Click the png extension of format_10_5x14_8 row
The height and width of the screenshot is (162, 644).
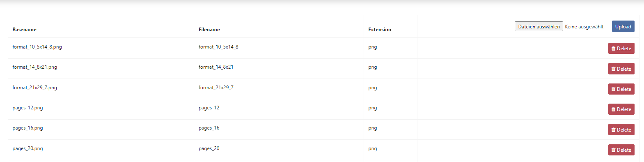click(373, 47)
